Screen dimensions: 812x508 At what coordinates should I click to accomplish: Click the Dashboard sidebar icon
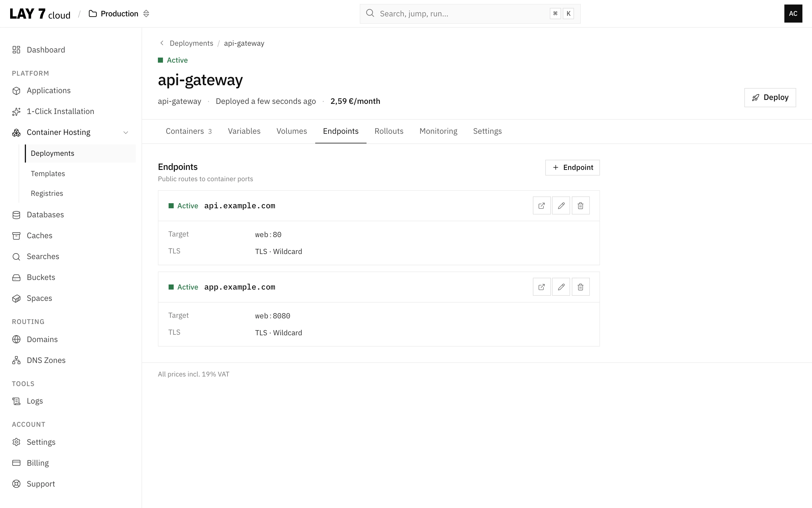(x=16, y=50)
